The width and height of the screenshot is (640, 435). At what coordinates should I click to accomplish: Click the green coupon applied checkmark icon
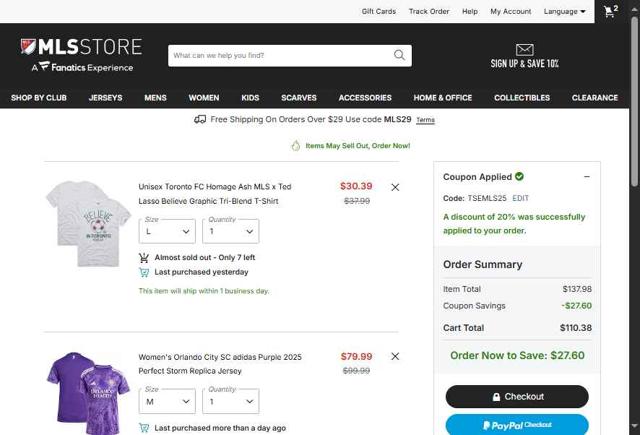(x=519, y=176)
